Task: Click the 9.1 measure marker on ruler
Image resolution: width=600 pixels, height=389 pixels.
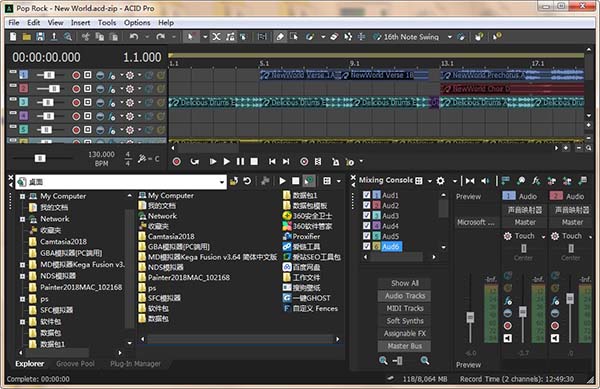Action: click(355, 63)
